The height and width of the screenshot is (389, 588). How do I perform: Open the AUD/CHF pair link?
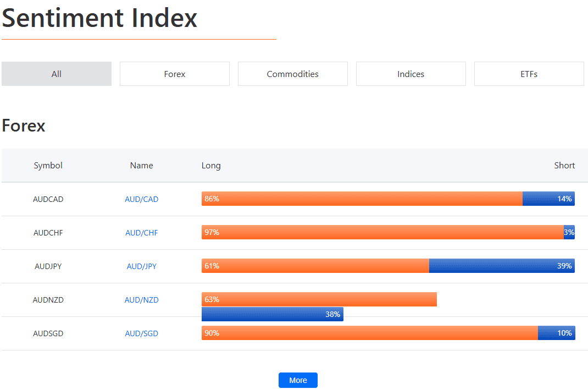click(x=141, y=232)
